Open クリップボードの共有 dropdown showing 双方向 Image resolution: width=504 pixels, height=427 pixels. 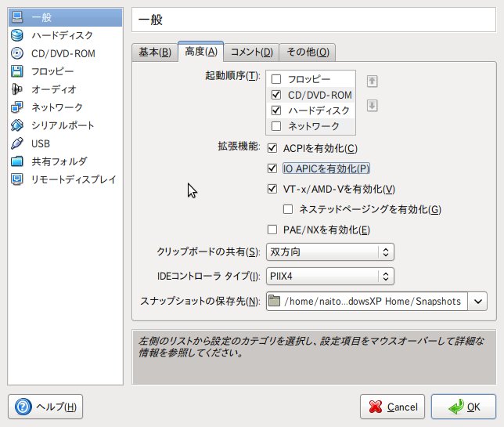click(x=330, y=251)
